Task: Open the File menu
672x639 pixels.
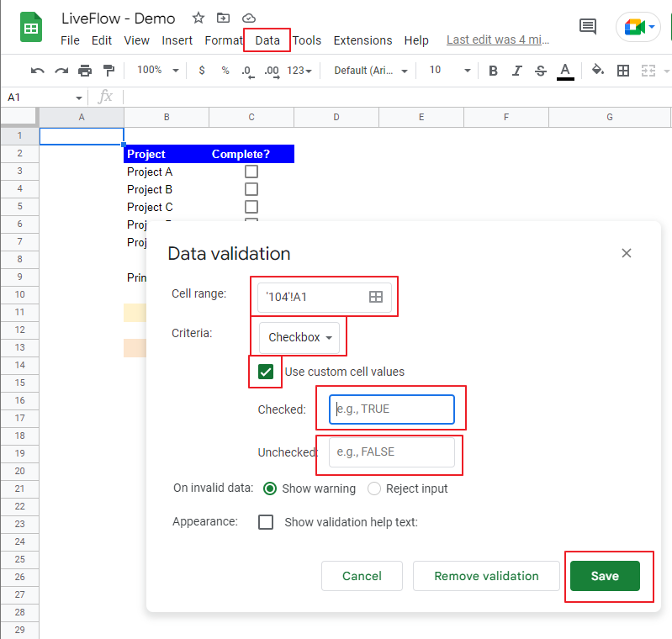Action: (70, 40)
